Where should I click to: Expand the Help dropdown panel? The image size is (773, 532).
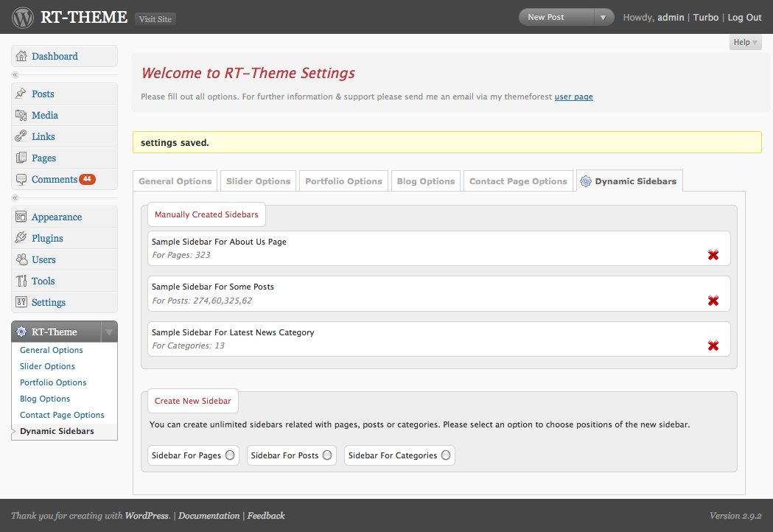pyautogui.click(x=745, y=42)
